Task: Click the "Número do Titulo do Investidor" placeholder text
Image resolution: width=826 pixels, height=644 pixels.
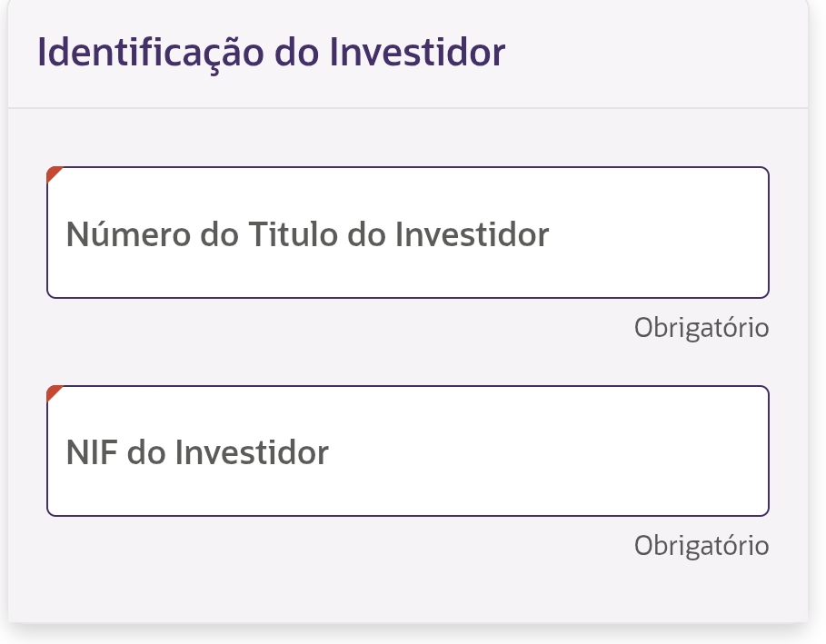Action: [x=307, y=235]
